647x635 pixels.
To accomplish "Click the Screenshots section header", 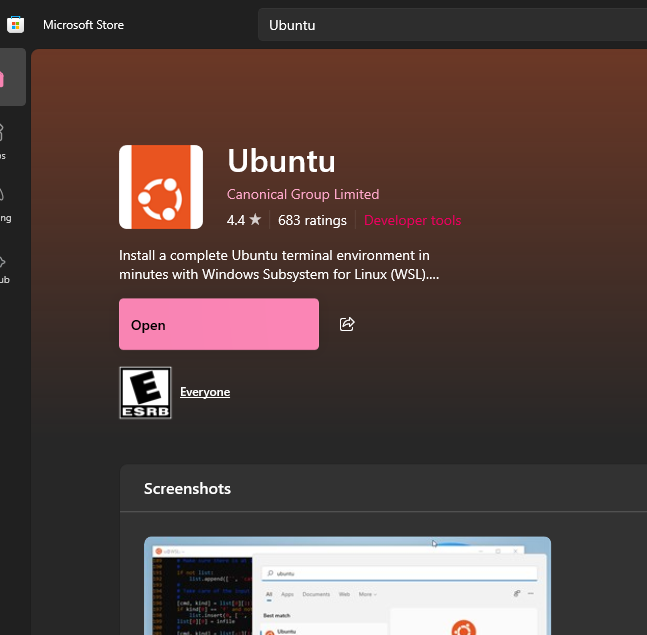I will click(187, 489).
